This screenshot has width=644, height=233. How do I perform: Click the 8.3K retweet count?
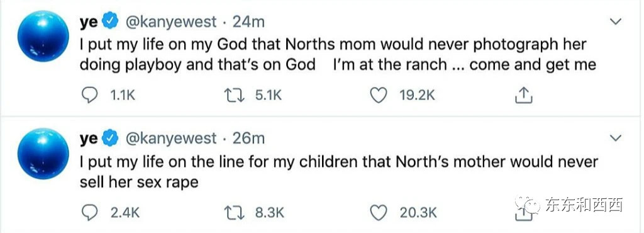coord(269,213)
